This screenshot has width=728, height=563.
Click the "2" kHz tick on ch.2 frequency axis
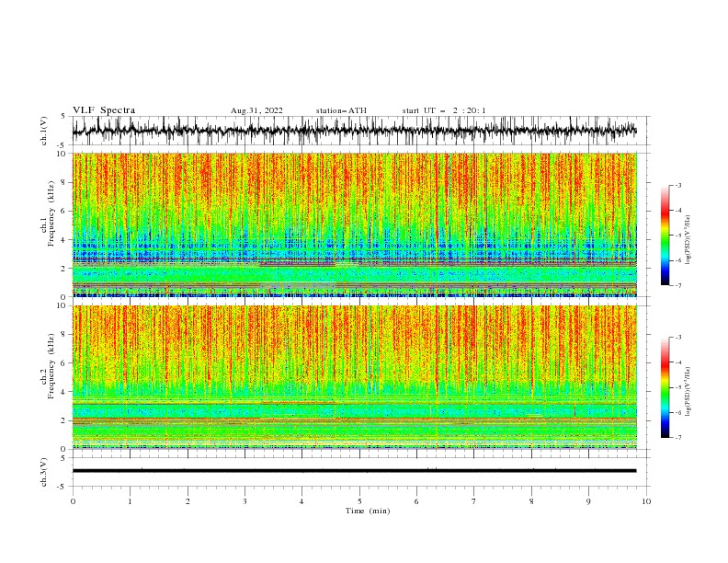(x=64, y=420)
